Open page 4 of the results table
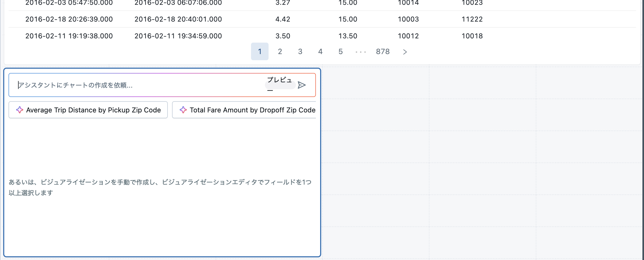 pyautogui.click(x=320, y=52)
